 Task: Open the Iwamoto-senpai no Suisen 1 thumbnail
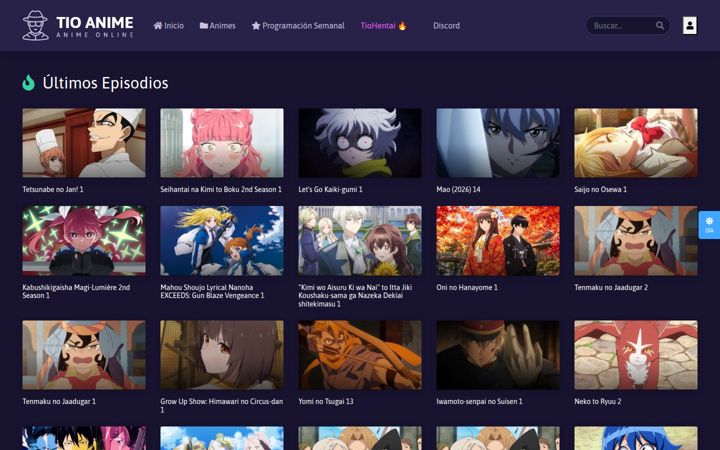point(498,355)
